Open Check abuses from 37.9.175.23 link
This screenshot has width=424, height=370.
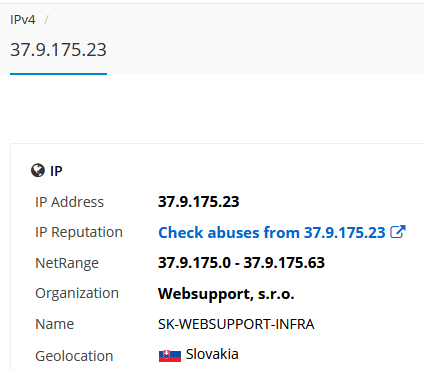(272, 232)
